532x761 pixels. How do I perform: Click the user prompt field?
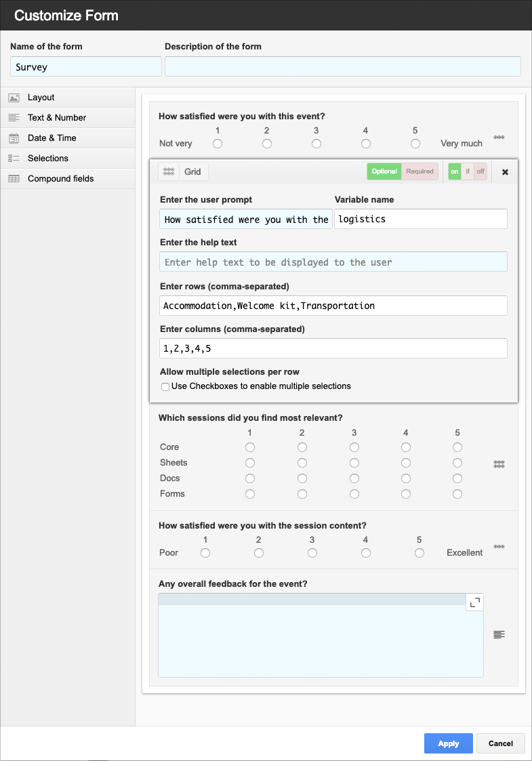click(x=246, y=219)
